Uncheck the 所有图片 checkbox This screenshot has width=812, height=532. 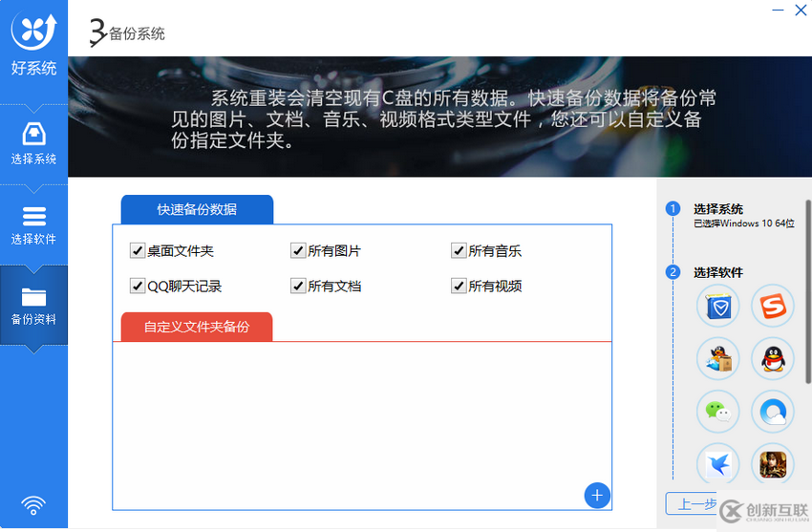click(298, 251)
